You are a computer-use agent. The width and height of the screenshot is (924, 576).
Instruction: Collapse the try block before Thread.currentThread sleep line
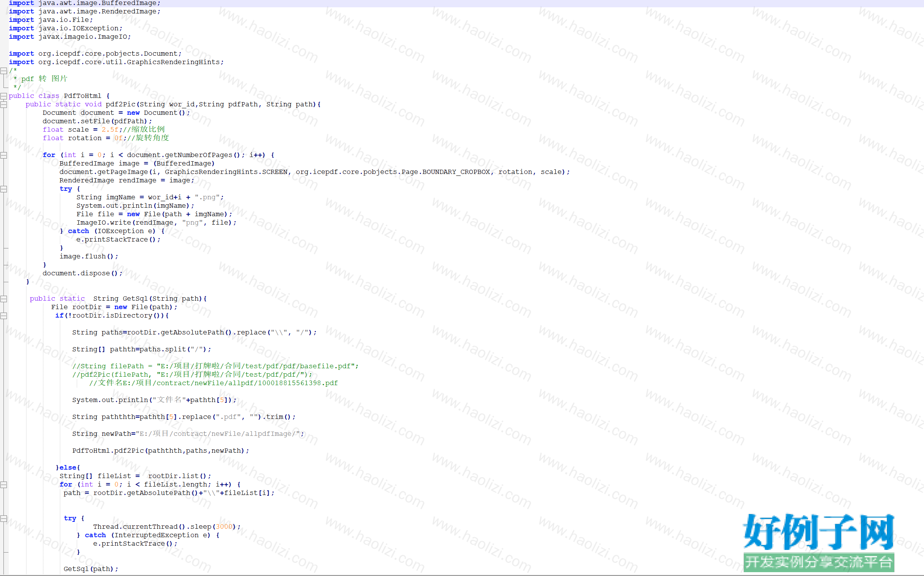(3, 518)
